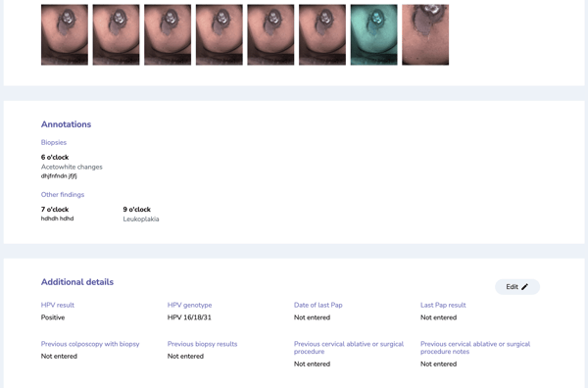
Task: Open the fifth cervix image thumbnail
Action: 270,34
